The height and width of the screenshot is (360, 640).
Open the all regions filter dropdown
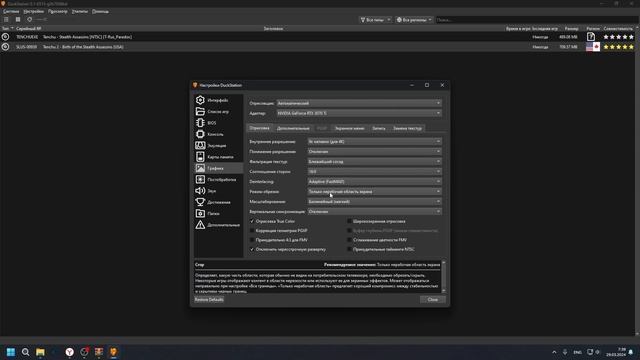[x=414, y=20]
